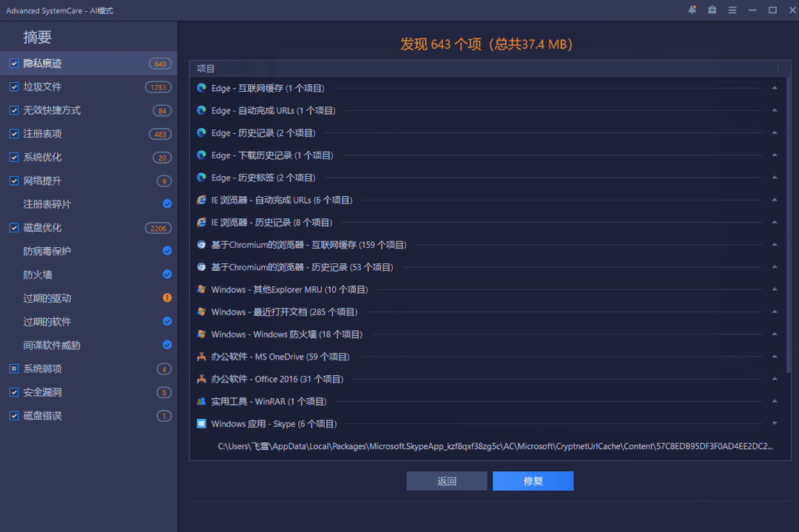This screenshot has width=799, height=532.
Task: Toggle the 网络提升 checkbox
Action: (14, 181)
